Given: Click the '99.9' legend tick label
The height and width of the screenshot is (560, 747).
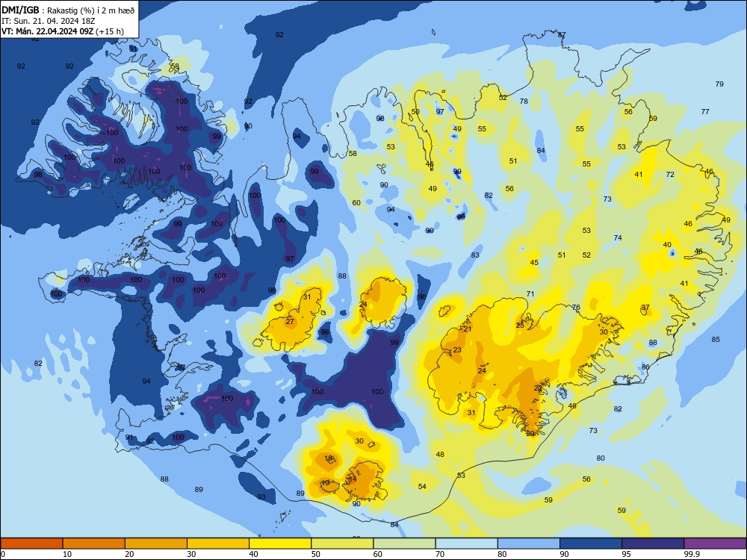Looking at the screenshot, I should (692, 554).
